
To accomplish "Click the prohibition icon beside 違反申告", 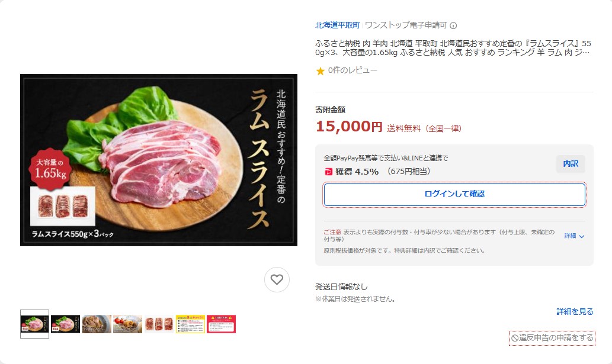I will point(515,338).
